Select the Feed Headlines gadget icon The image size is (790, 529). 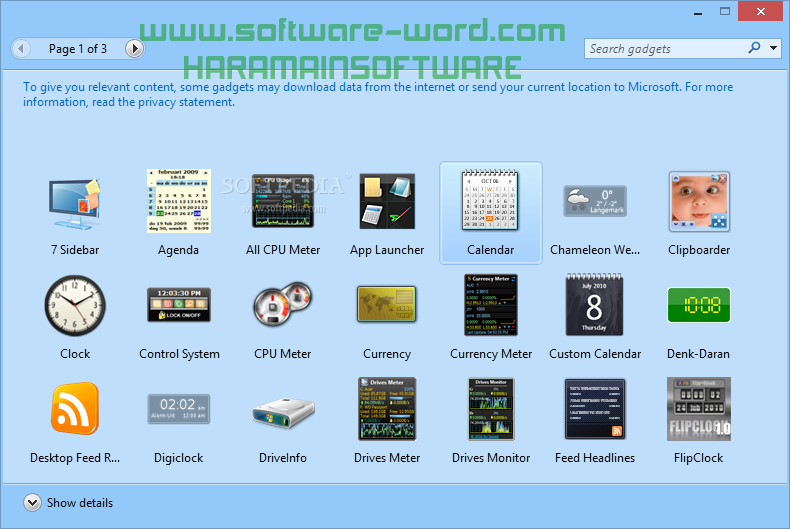pos(595,409)
